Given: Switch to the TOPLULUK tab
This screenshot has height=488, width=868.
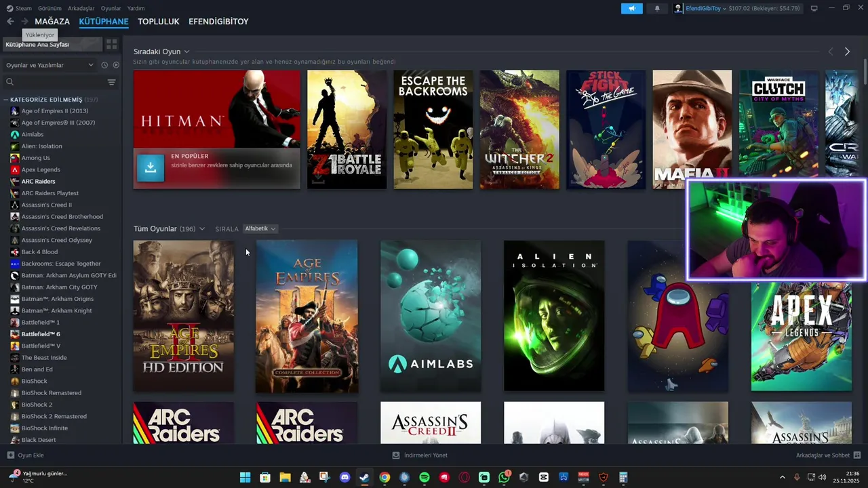Looking at the screenshot, I should pyautogui.click(x=159, y=22).
